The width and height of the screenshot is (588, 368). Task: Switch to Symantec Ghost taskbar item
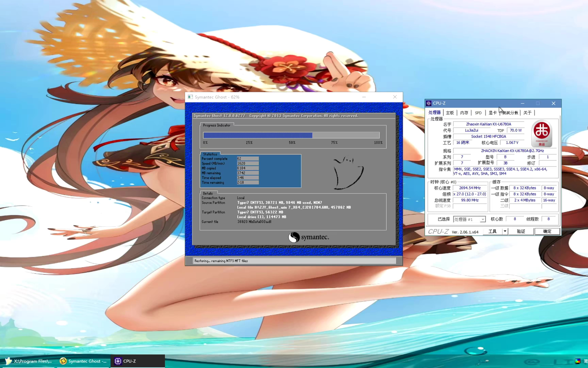[x=83, y=361]
